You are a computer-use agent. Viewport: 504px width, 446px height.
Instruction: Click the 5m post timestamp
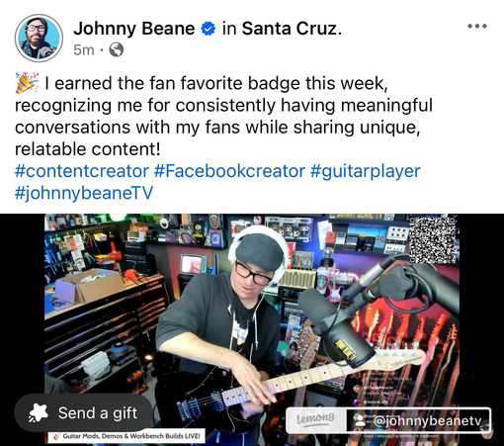point(84,50)
